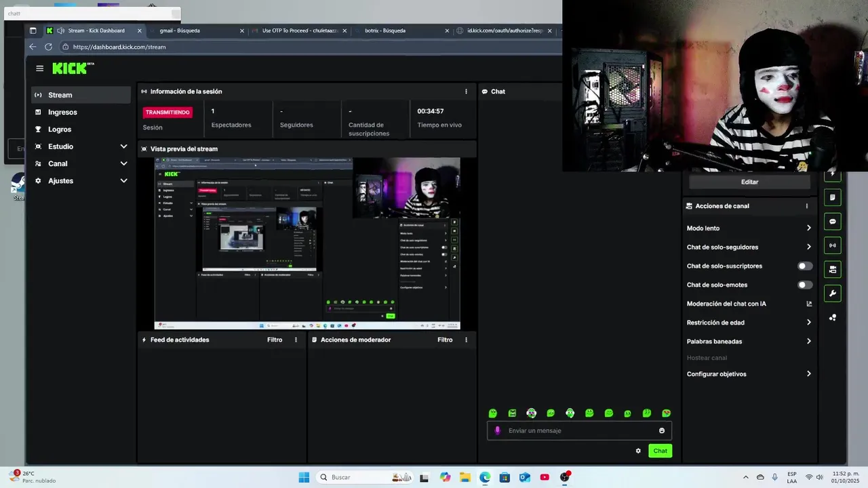This screenshot has height=488, width=868.
Task: Go back in the browser
Action: click(33, 47)
